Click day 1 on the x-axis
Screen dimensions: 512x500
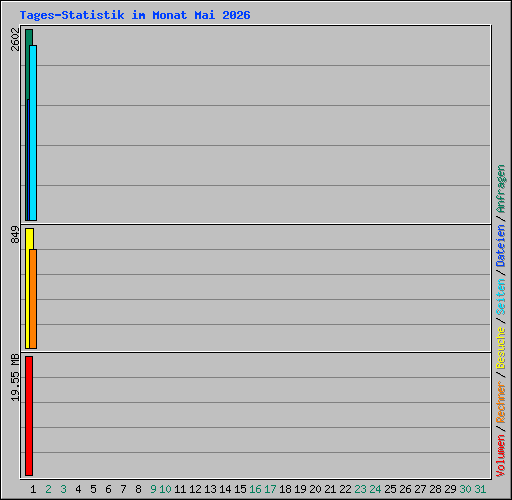click(x=33, y=489)
